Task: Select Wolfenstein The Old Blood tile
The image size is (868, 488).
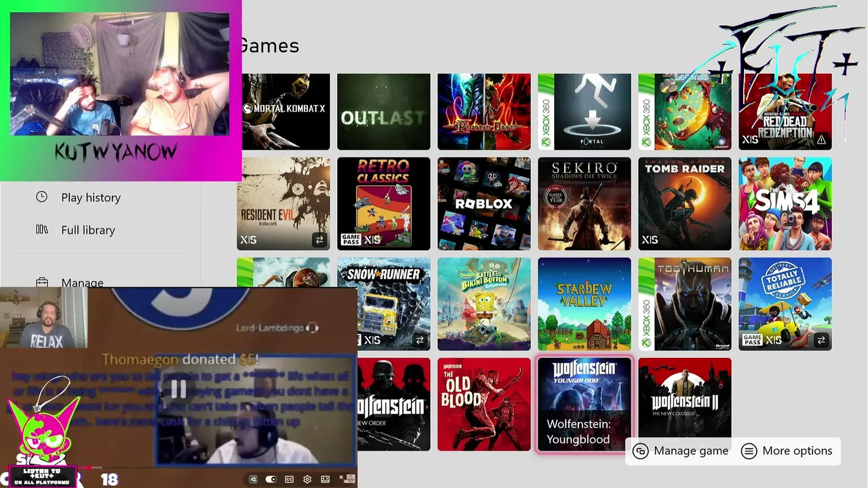Action: click(484, 405)
